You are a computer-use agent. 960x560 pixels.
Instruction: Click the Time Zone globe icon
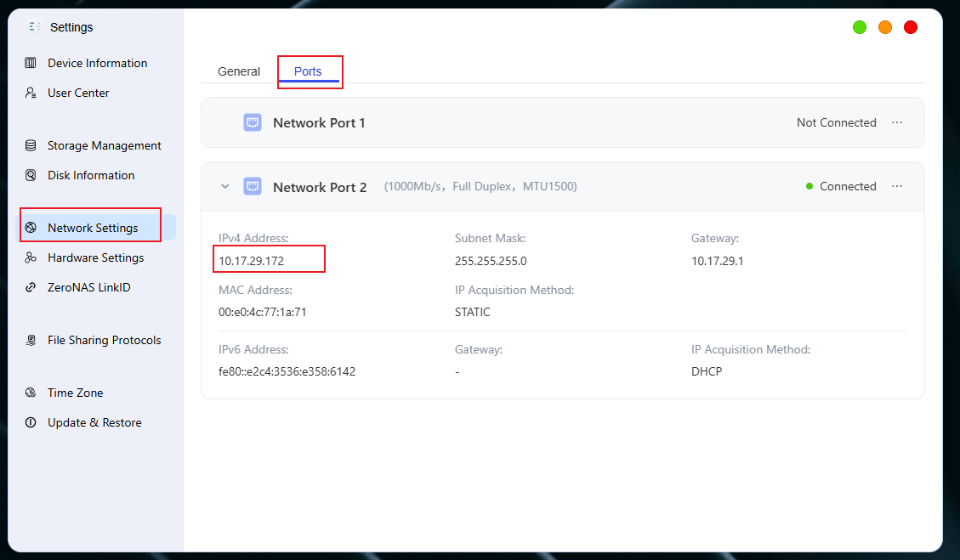[31, 393]
